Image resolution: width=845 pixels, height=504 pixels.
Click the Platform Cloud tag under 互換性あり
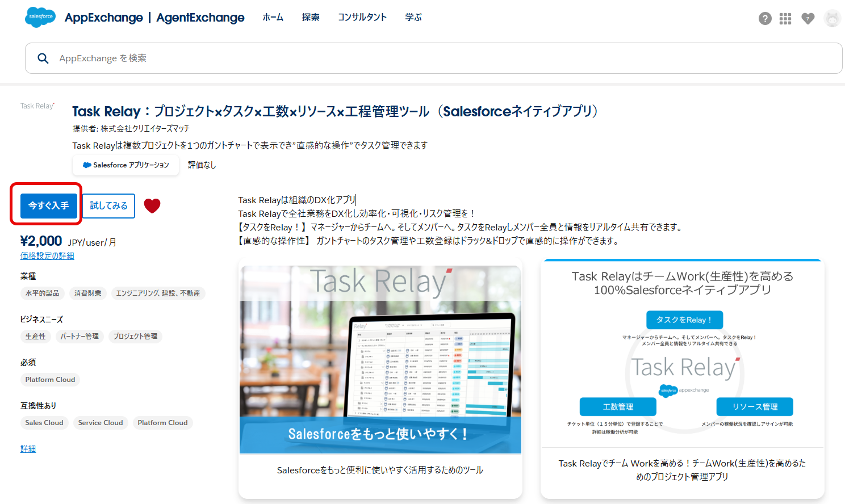(x=162, y=423)
